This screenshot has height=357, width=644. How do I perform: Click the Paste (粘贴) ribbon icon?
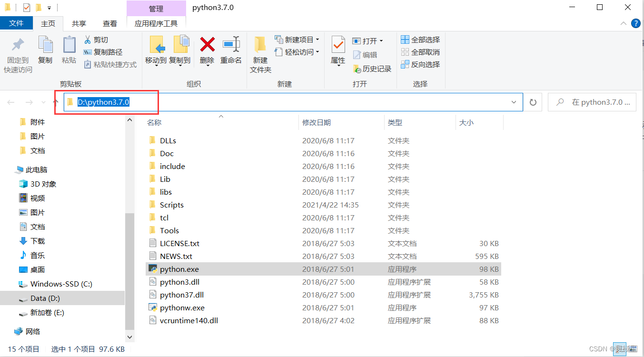click(69, 45)
